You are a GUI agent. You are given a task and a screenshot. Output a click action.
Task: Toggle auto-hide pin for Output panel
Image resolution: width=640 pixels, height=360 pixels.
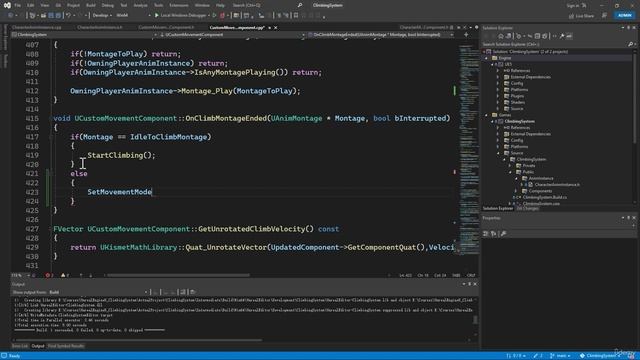(469, 284)
